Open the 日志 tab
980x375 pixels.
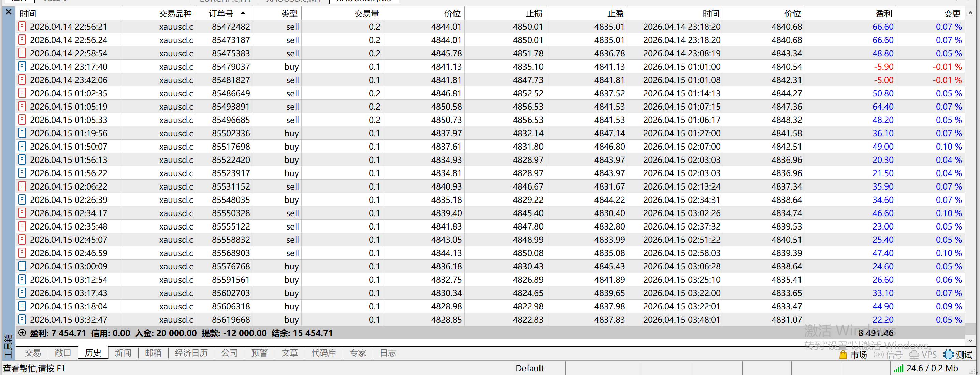[388, 353]
